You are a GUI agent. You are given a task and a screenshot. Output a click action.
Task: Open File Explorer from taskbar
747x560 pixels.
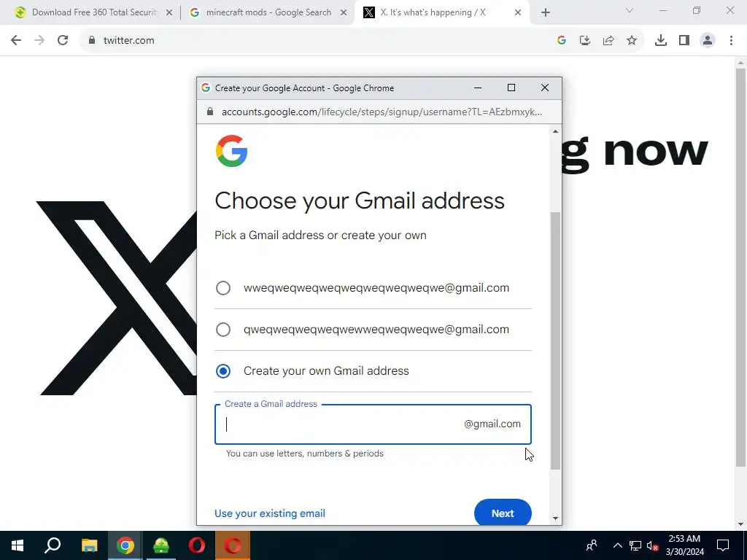pos(90,545)
